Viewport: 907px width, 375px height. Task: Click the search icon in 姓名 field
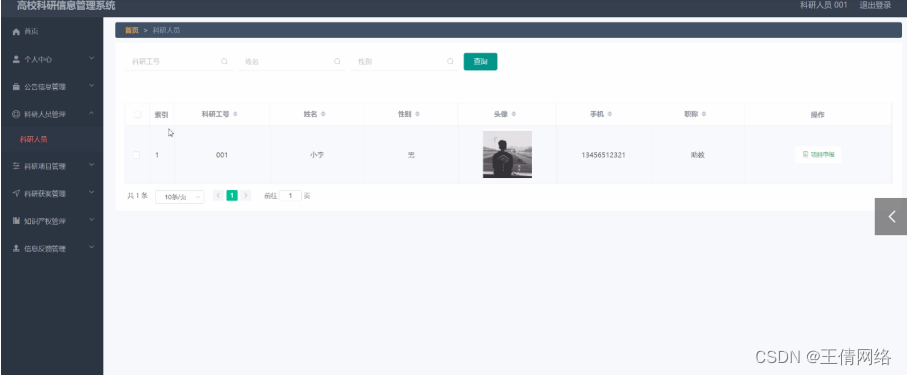click(337, 61)
